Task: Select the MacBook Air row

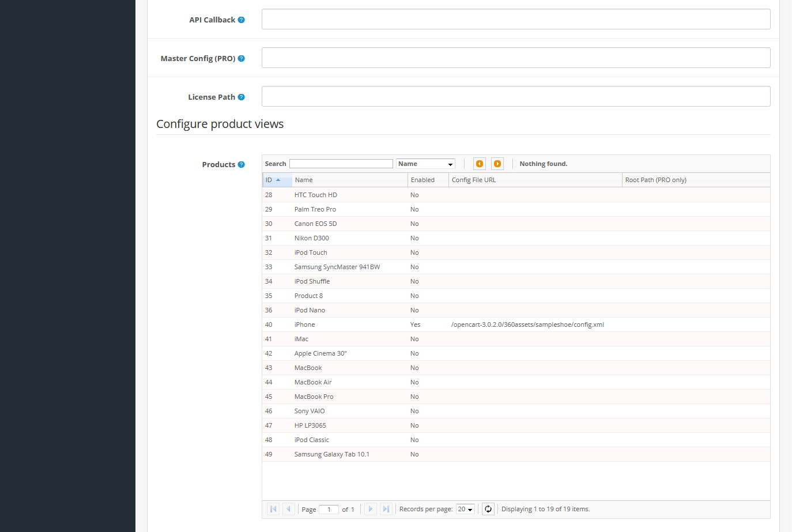Action: (516, 382)
